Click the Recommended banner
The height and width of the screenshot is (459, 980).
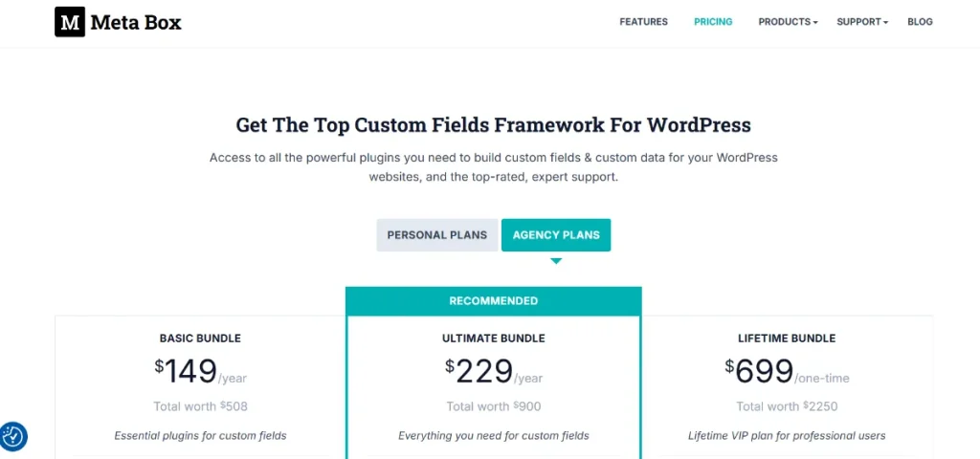(x=493, y=301)
